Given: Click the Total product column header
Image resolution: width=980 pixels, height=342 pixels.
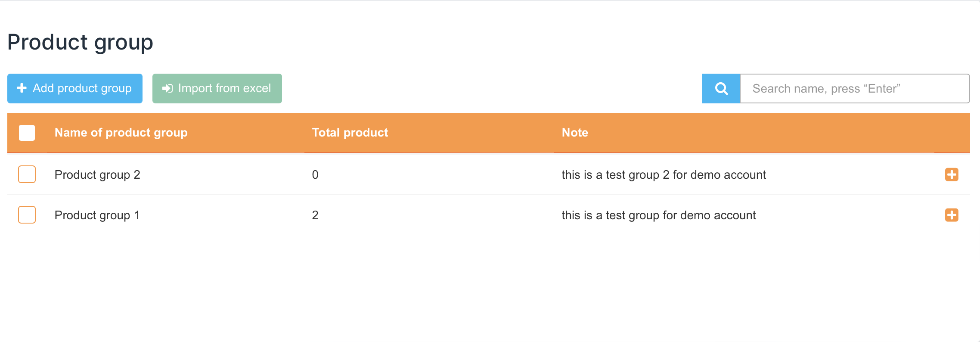Looking at the screenshot, I should [350, 133].
